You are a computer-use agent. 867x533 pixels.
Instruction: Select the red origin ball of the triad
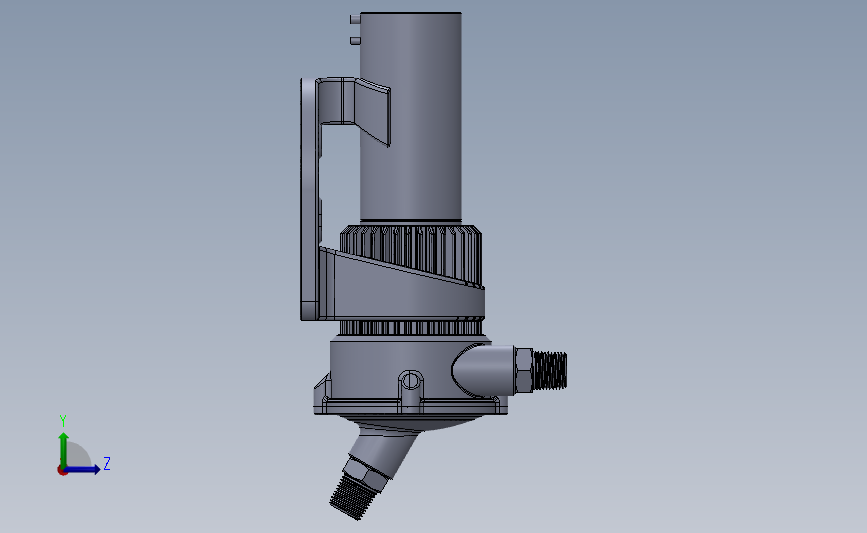(62, 471)
